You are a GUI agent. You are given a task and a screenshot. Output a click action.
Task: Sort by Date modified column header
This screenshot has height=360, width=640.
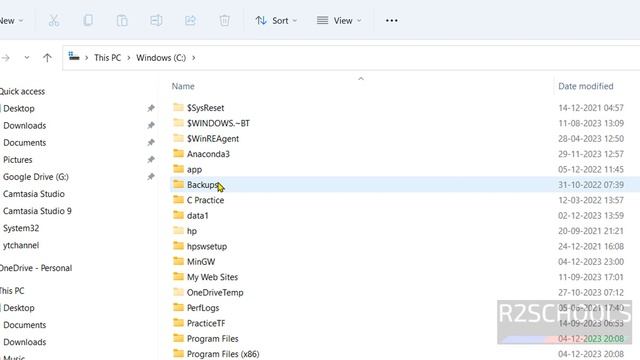tap(586, 86)
